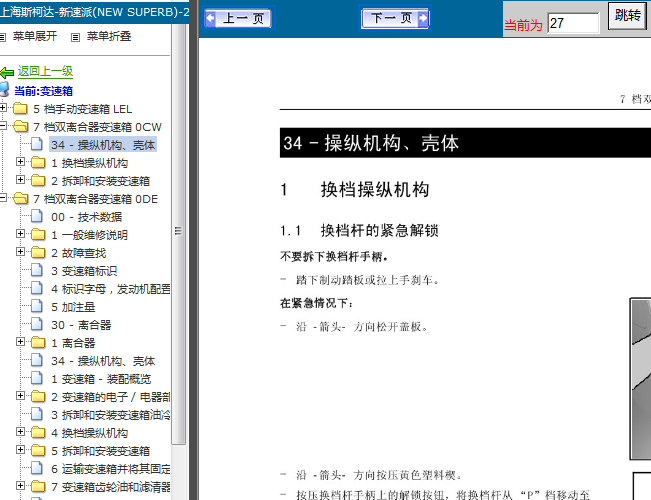Expand the 2 变速箱的电子/电器 node
651x500 pixels.
click(x=20, y=395)
